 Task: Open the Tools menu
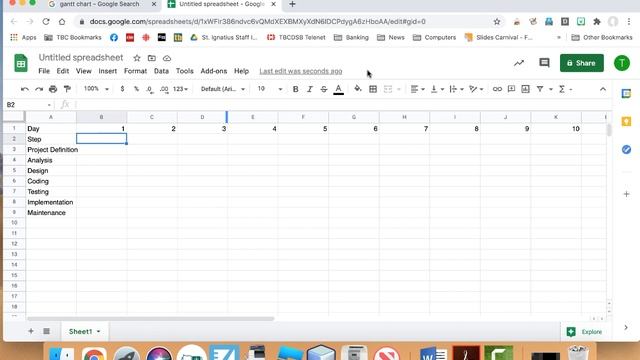pos(184,71)
